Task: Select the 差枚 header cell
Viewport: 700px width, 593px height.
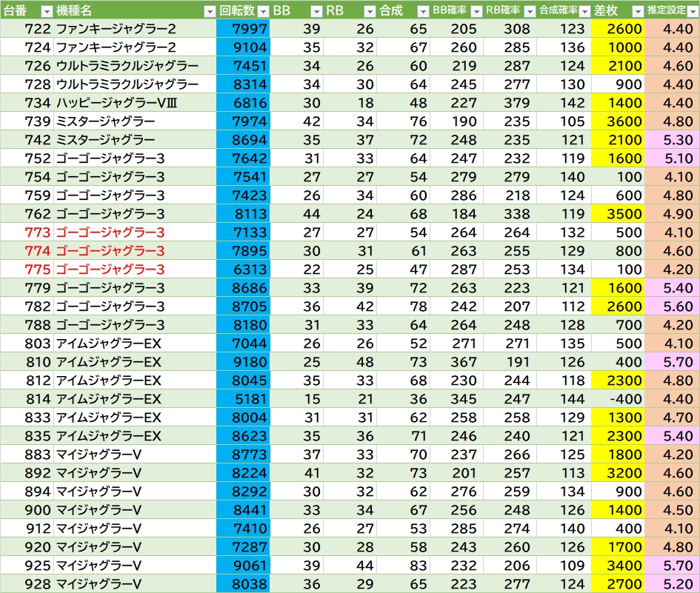Action: pos(618,10)
